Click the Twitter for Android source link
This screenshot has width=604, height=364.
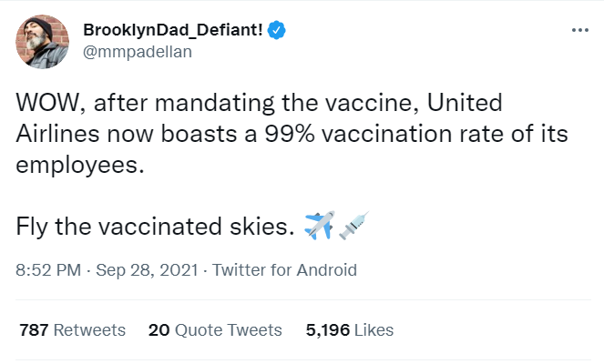click(x=286, y=269)
